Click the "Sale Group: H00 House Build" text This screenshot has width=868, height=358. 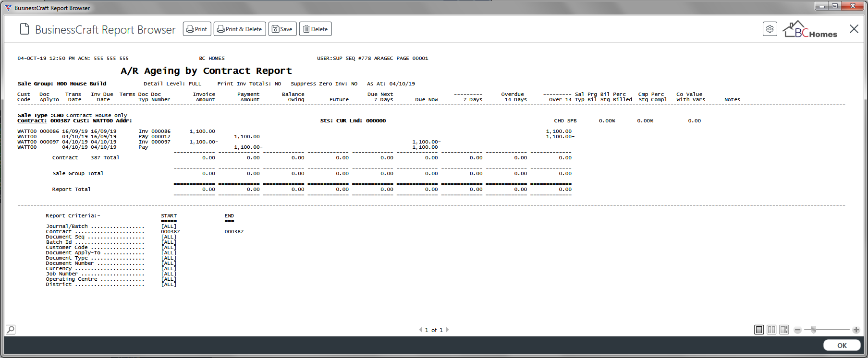click(x=62, y=84)
